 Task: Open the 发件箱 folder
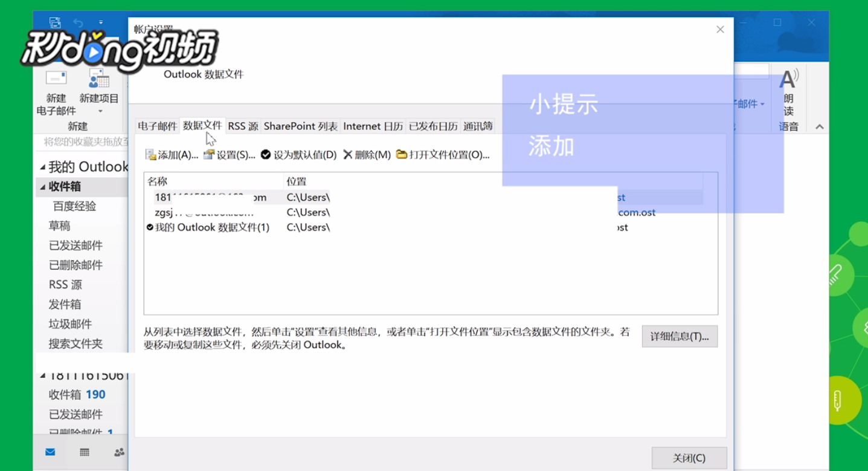65,304
